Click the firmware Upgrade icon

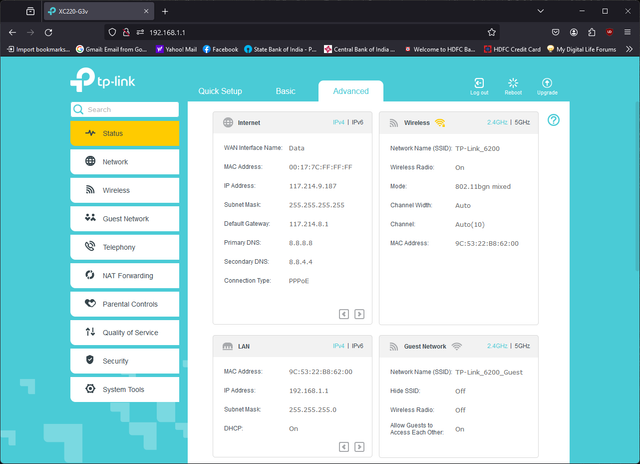(547, 83)
